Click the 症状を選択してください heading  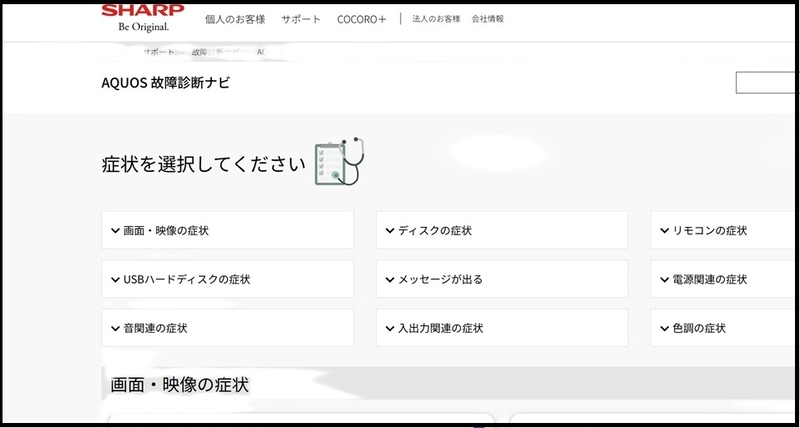coord(203,165)
